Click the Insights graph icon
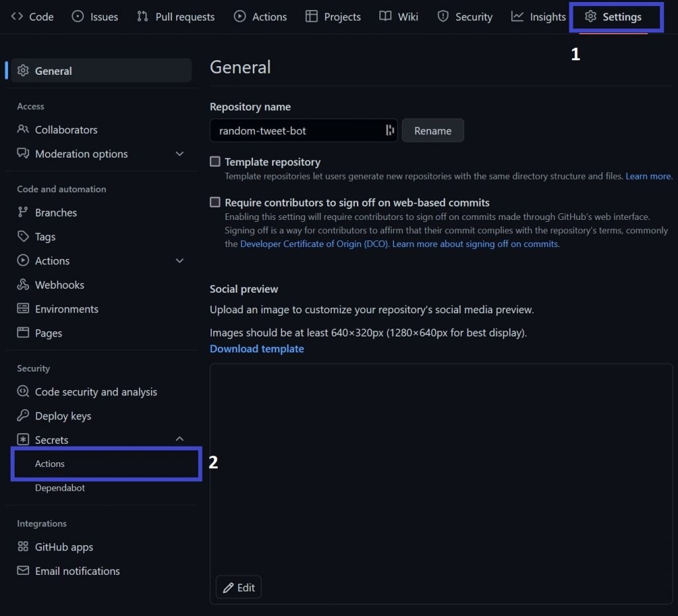678x616 pixels. tap(517, 17)
